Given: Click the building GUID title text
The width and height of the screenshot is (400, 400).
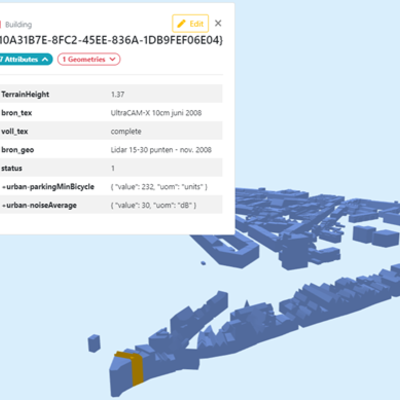Looking at the screenshot, I should click(112, 40).
